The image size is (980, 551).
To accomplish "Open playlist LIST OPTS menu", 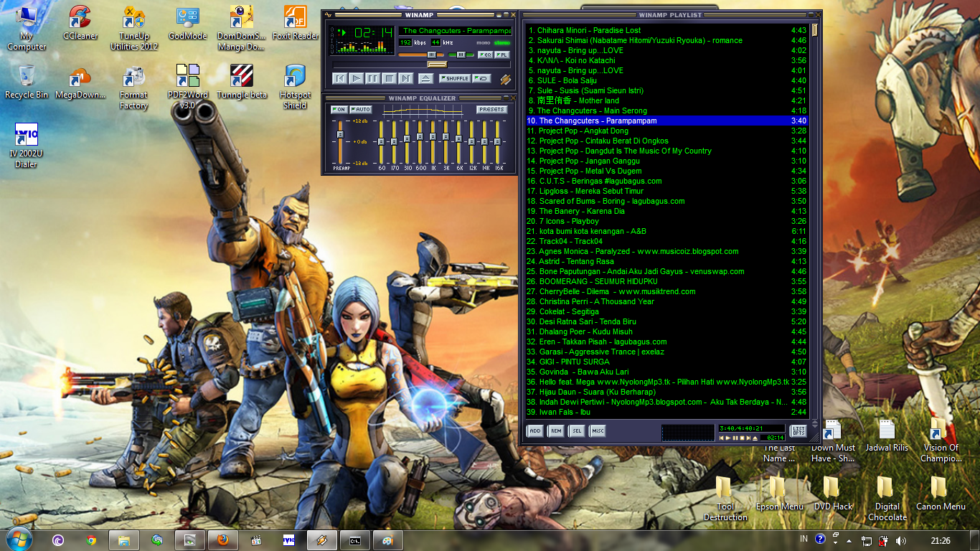I will tap(798, 431).
